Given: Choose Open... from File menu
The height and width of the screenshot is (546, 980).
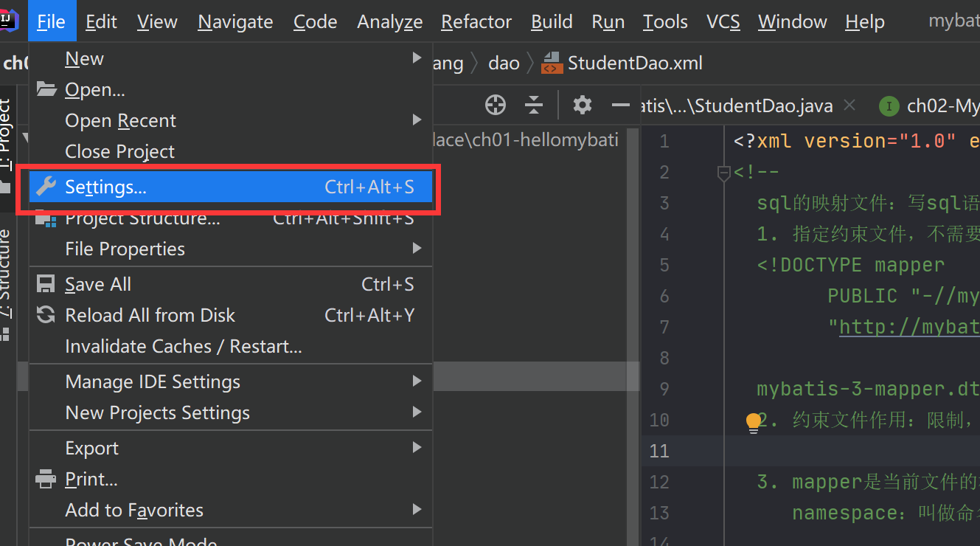Looking at the screenshot, I should coord(231,89).
